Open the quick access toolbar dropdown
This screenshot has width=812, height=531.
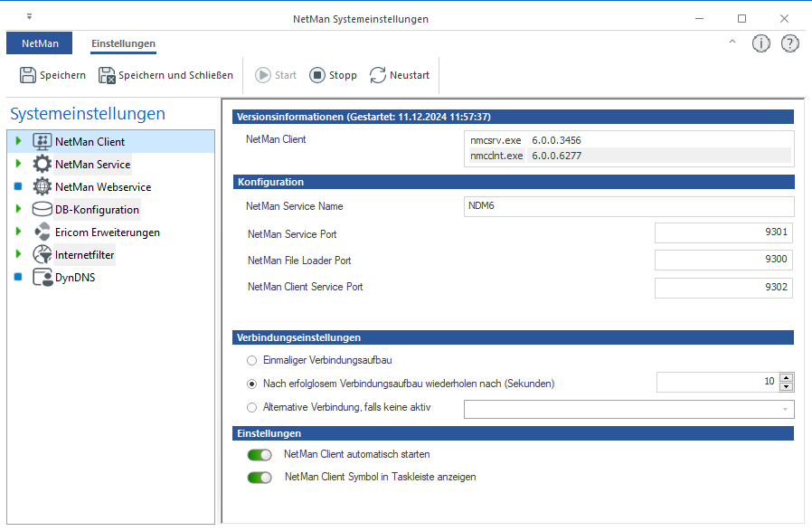[x=29, y=16]
